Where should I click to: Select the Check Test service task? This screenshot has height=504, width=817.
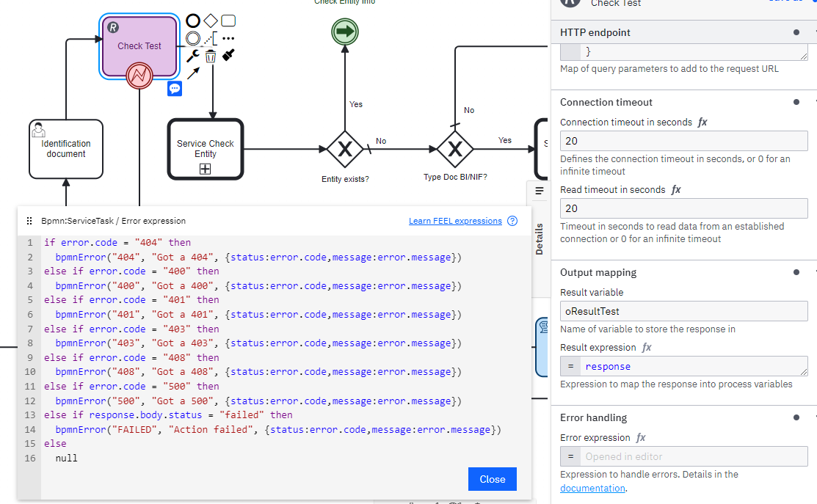[x=139, y=45]
